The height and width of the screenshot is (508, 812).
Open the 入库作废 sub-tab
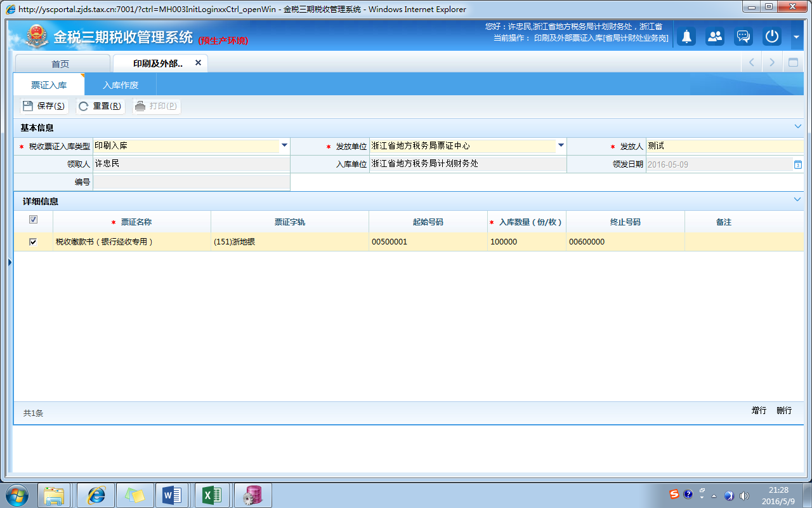click(x=121, y=84)
